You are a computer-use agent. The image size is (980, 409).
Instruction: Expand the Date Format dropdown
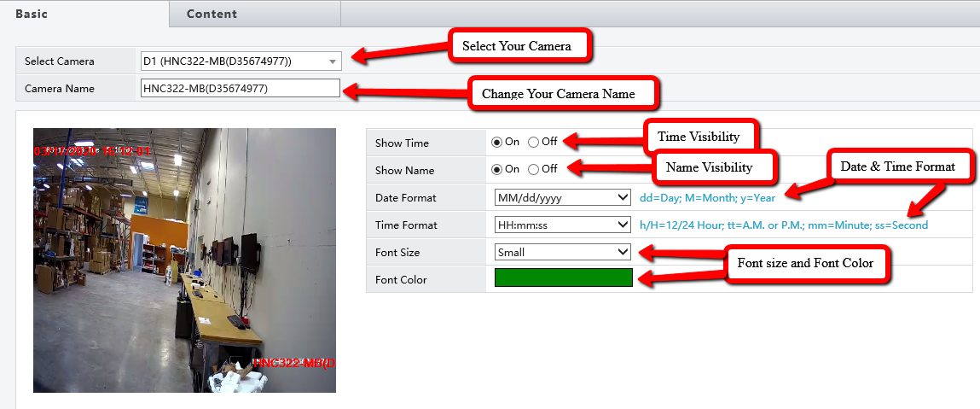coord(562,197)
